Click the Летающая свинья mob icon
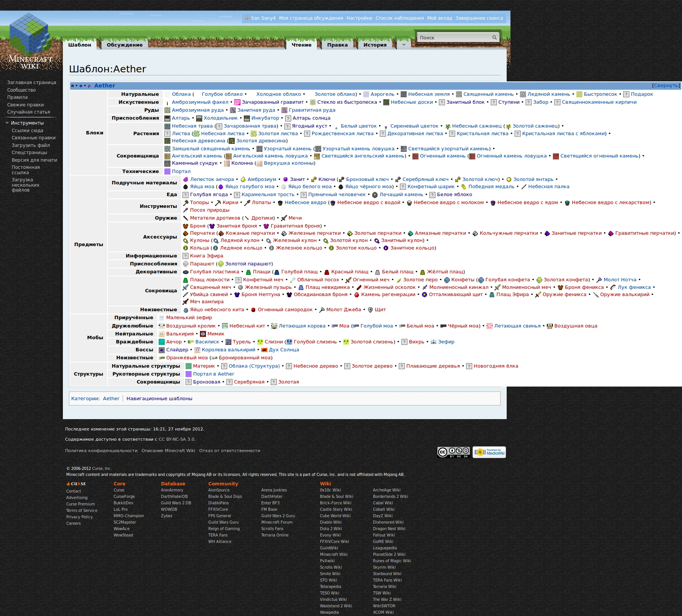Viewport: 682px width, 616px height. coord(490,326)
